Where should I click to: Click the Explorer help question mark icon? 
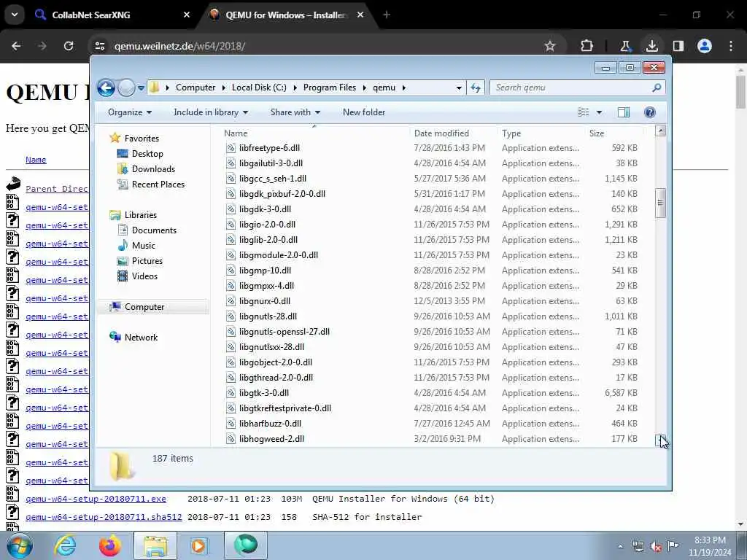pos(649,112)
